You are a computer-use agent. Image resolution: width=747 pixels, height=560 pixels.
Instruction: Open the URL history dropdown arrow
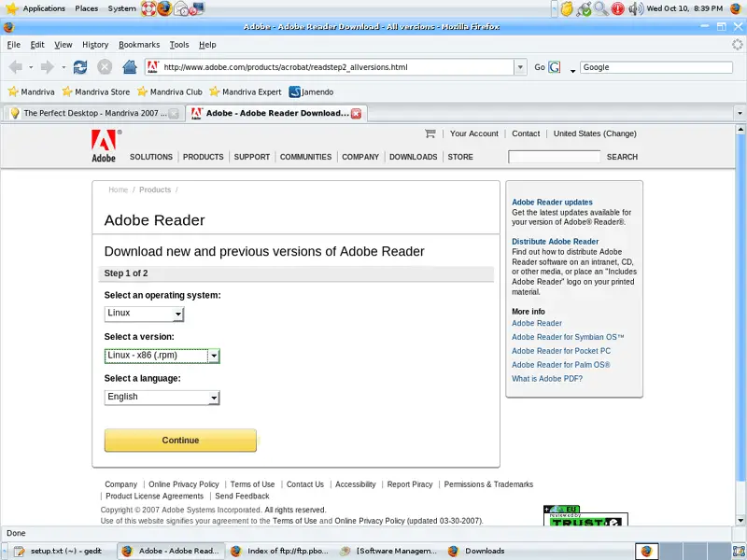520,67
